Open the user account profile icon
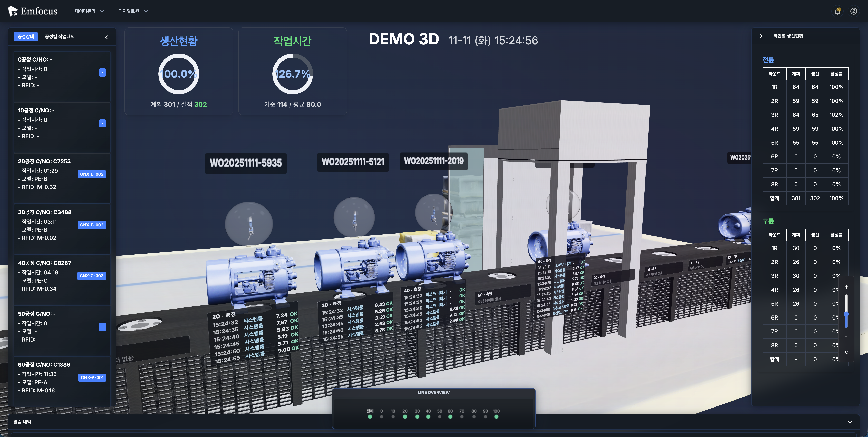868x437 pixels. pyautogui.click(x=854, y=11)
